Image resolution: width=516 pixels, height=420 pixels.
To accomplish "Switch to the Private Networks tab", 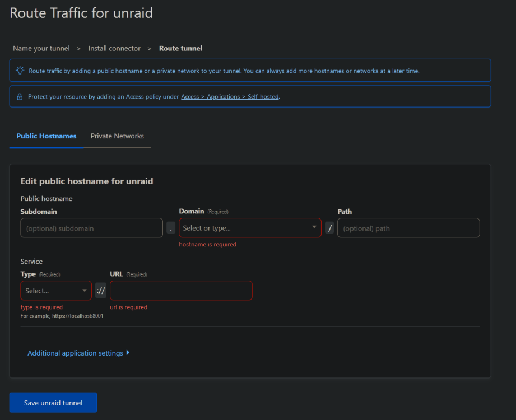I will click(117, 136).
